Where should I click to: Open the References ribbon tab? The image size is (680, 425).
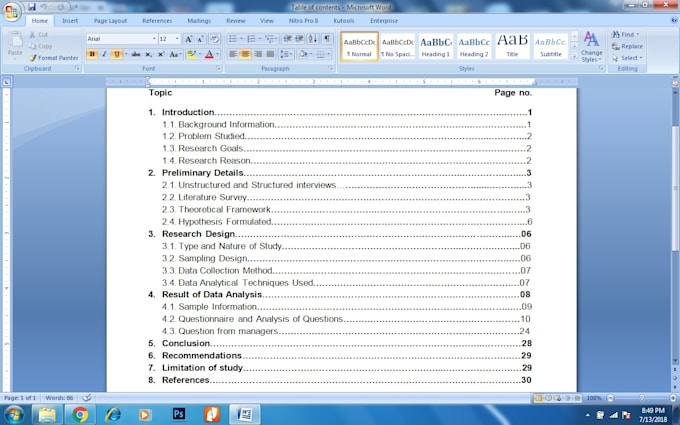[156, 20]
